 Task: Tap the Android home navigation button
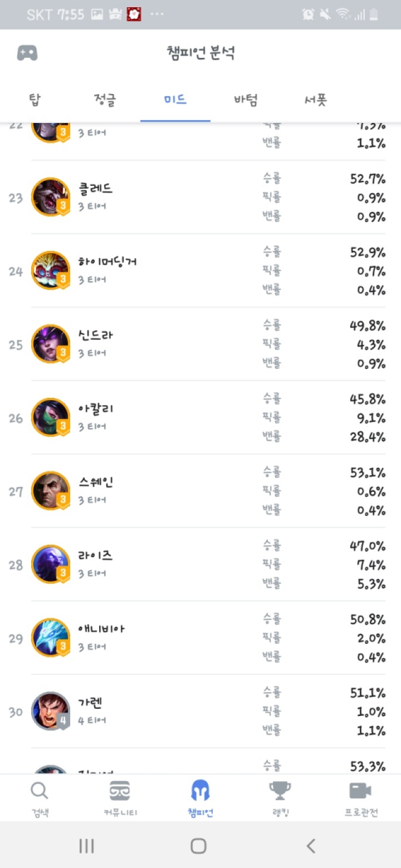(x=199, y=846)
